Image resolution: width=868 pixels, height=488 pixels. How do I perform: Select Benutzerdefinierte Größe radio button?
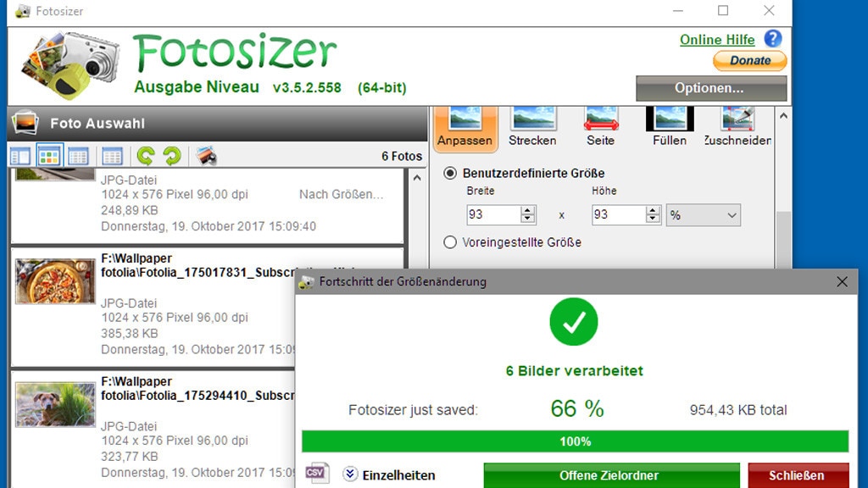(x=450, y=173)
